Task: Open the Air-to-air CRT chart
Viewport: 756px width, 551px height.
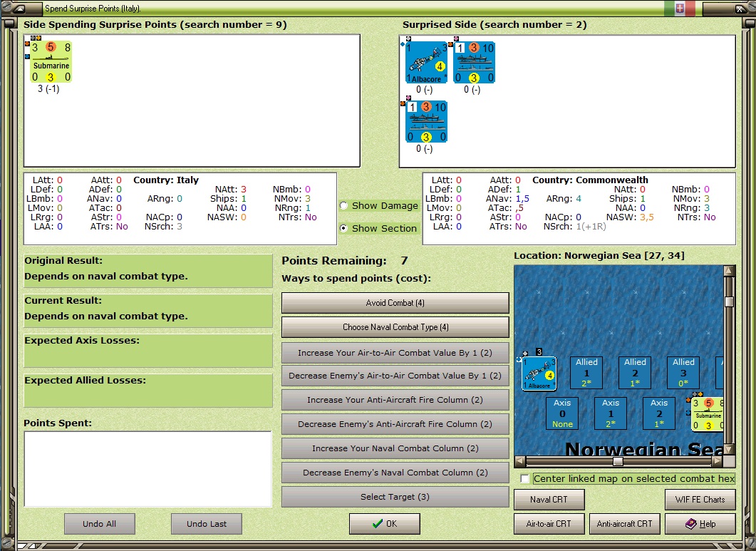Action: [x=549, y=523]
